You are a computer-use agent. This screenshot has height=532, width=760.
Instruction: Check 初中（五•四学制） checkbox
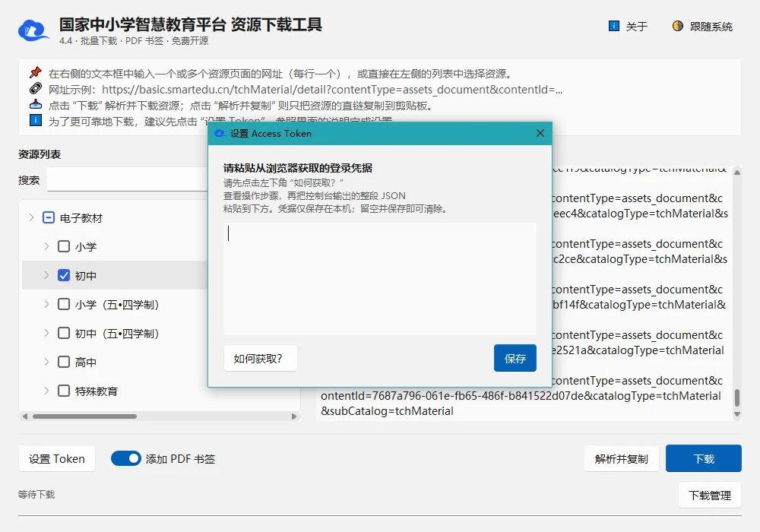(x=64, y=333)
